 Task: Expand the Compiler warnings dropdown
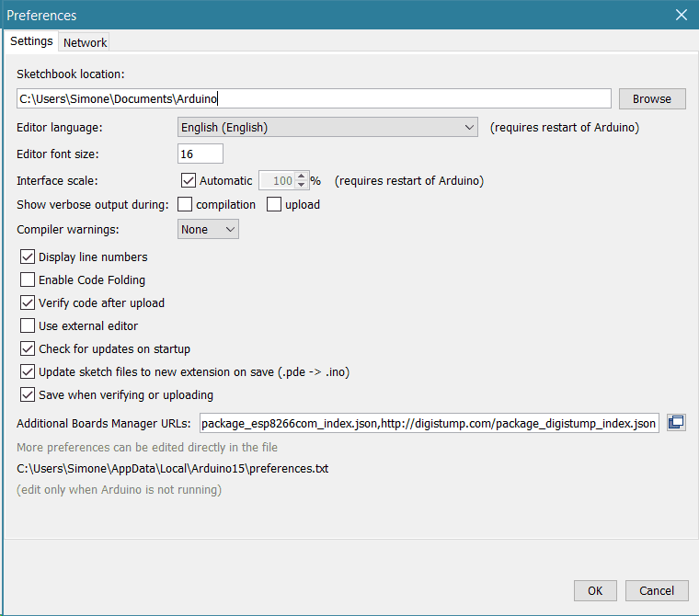click(208, 230)
